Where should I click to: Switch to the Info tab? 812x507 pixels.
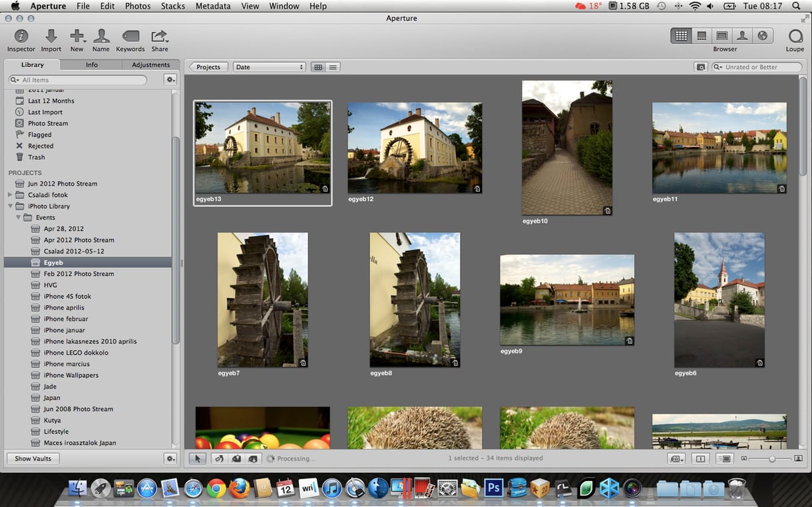[x=91, y=65]
